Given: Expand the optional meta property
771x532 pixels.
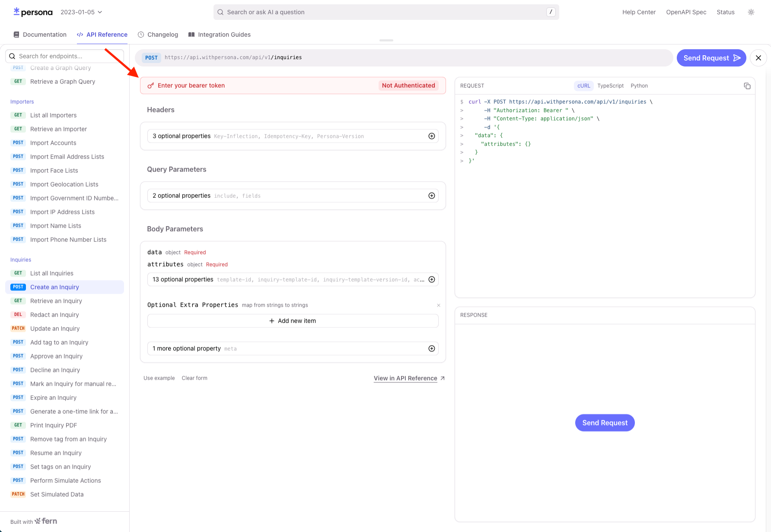Looking at the screenshot, I should click(x=431, y=348).
